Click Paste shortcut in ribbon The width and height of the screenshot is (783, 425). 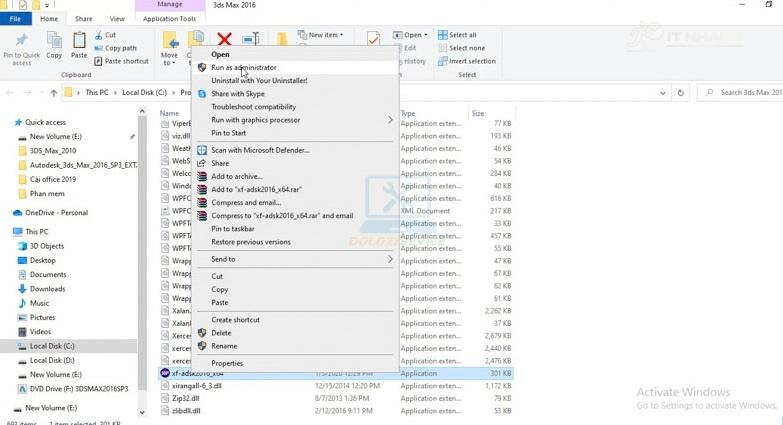point(121,61)
